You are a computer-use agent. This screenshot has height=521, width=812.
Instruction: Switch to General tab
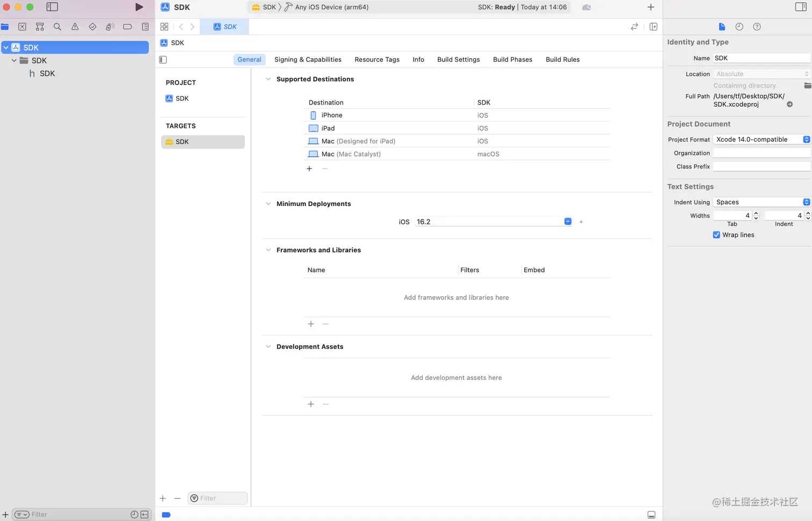tap(249, 60)
